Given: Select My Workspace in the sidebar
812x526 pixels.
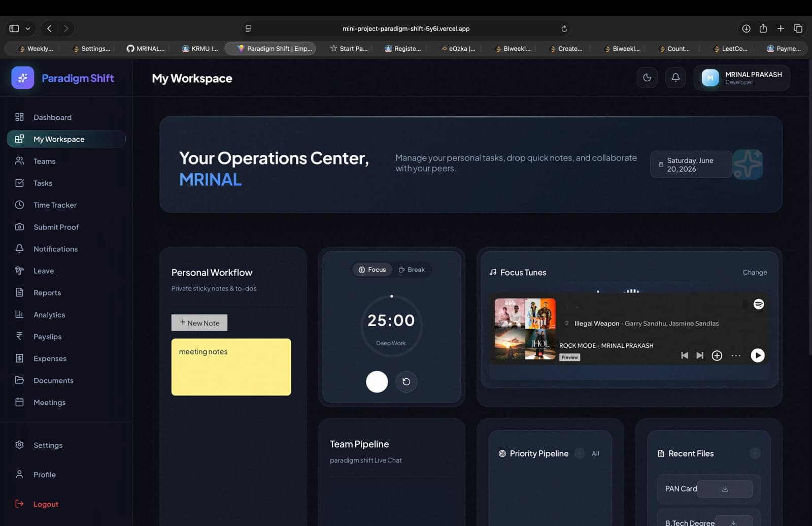Looking at the screenshot, I should click(66, 139).
